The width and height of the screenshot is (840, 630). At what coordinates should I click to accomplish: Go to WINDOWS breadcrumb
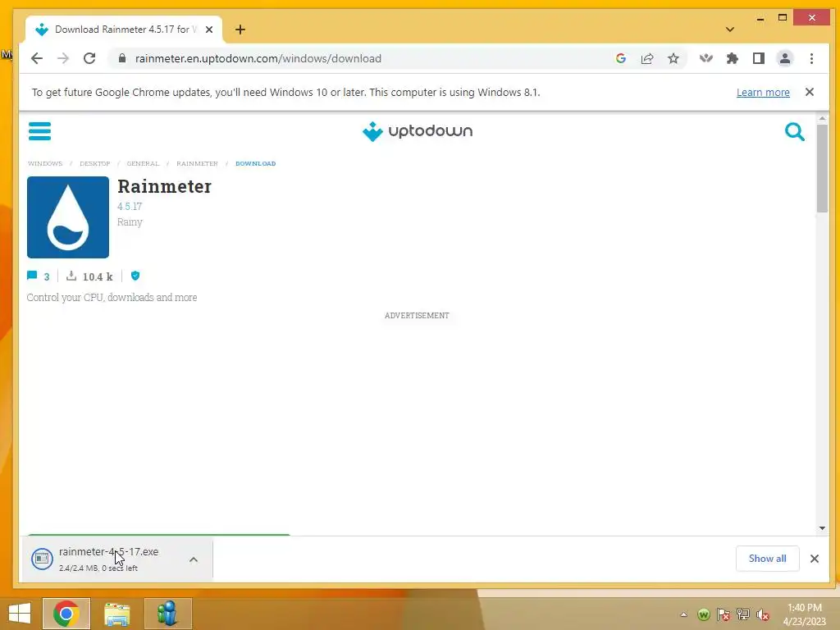click(x=45, y=163)
